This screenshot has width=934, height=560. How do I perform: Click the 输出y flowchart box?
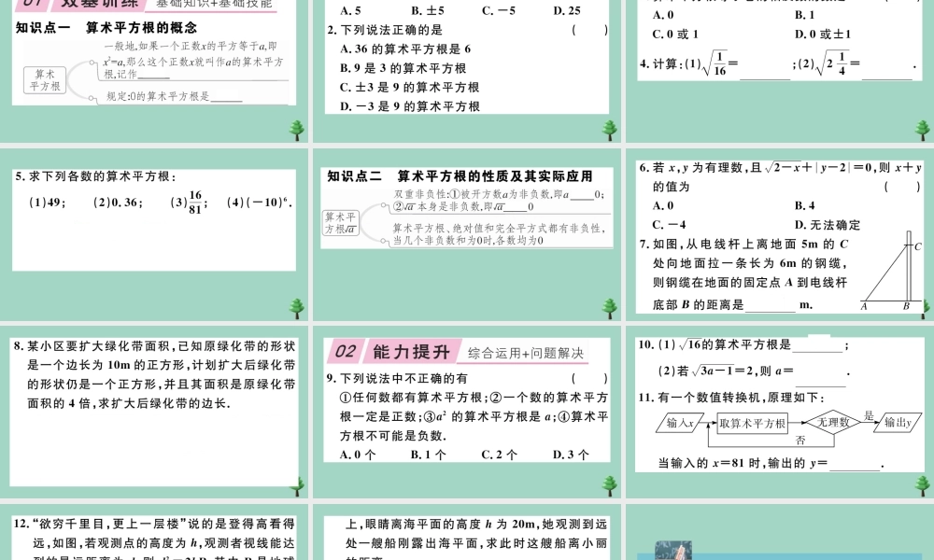[898, 423]
